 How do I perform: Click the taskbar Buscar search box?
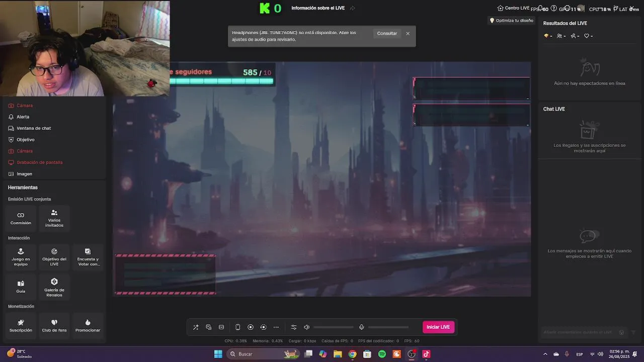point(264,354)
